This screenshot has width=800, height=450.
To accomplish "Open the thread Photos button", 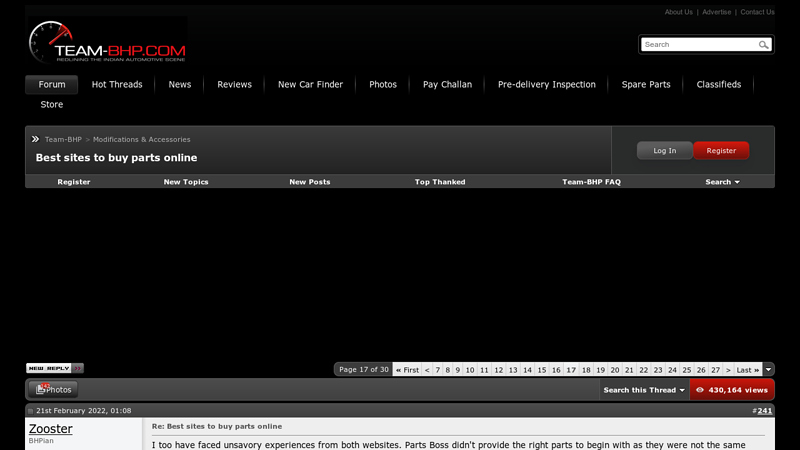I will click(x=52, y=390).
